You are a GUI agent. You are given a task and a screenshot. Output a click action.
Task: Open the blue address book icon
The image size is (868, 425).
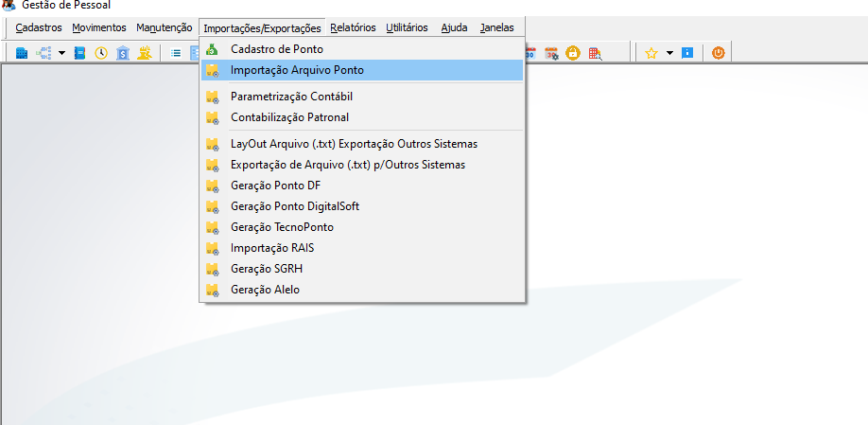(80, 53)
